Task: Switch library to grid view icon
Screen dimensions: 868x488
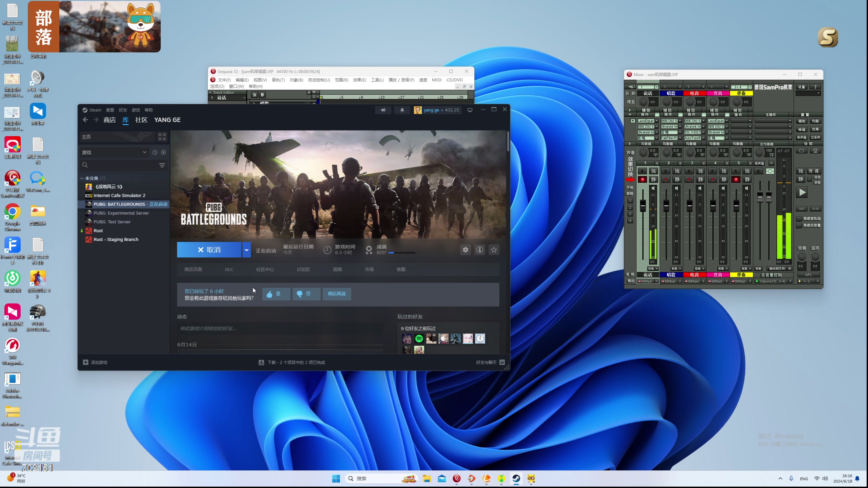Action: point(162,137)
